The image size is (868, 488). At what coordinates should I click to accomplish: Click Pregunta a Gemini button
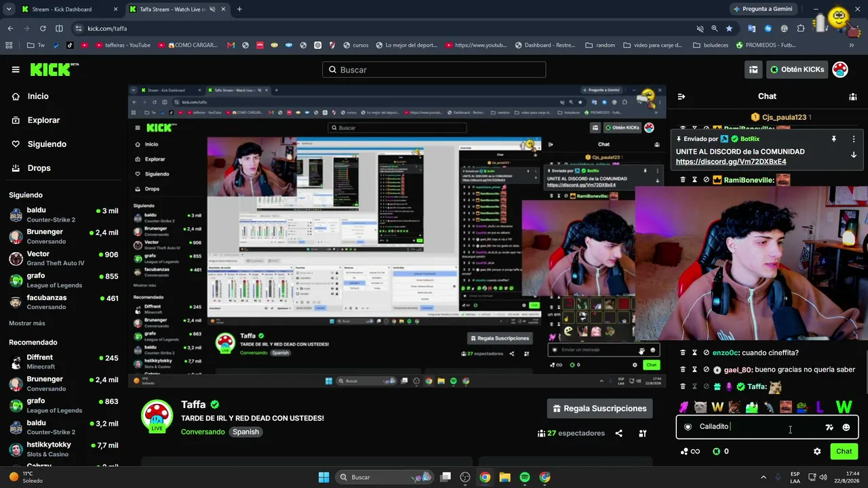762,9
